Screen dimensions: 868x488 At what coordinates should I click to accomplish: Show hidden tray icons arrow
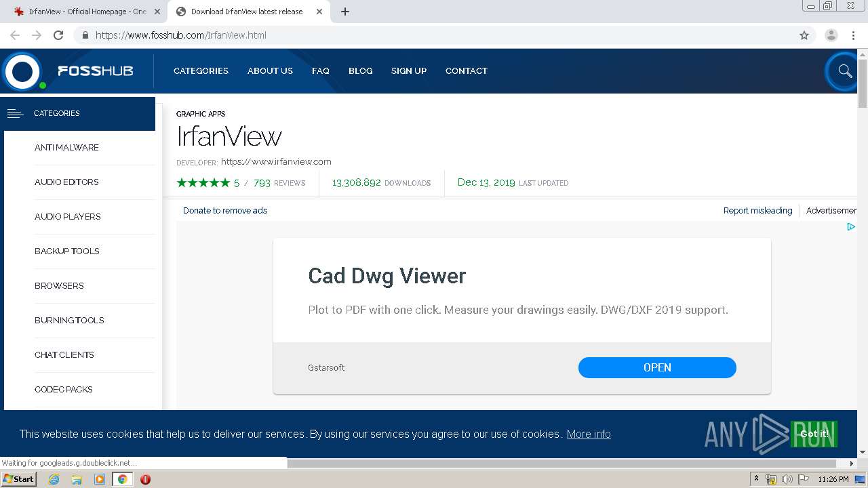[x=756, y=479]
